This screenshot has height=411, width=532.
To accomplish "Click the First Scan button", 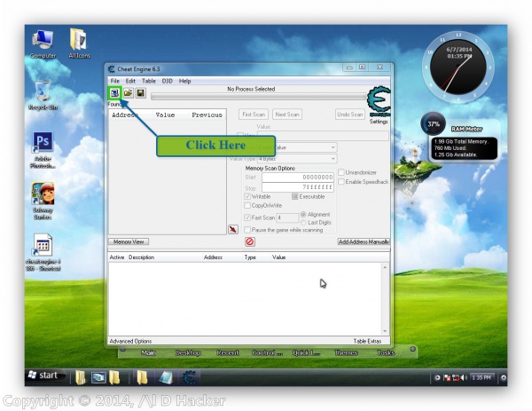I will click(254, 115).
